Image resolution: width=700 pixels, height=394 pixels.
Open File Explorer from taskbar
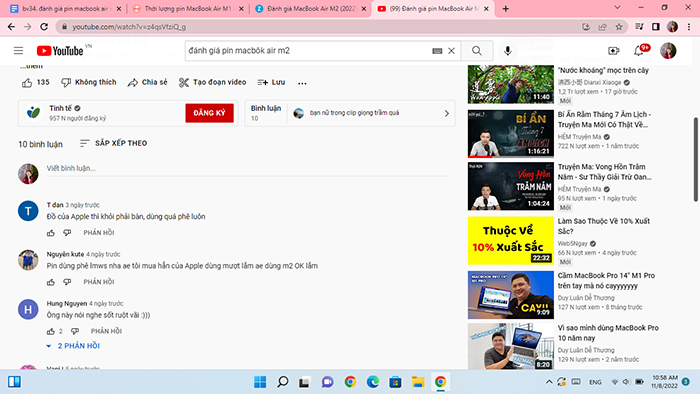(x=418, y=382)
